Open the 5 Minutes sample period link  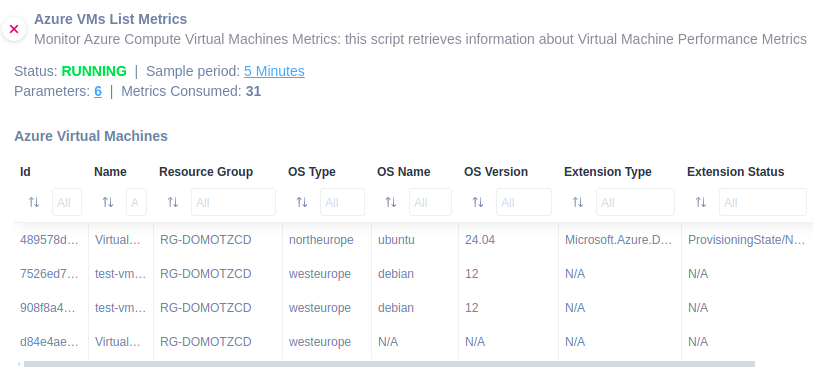[x=274, y=71]
